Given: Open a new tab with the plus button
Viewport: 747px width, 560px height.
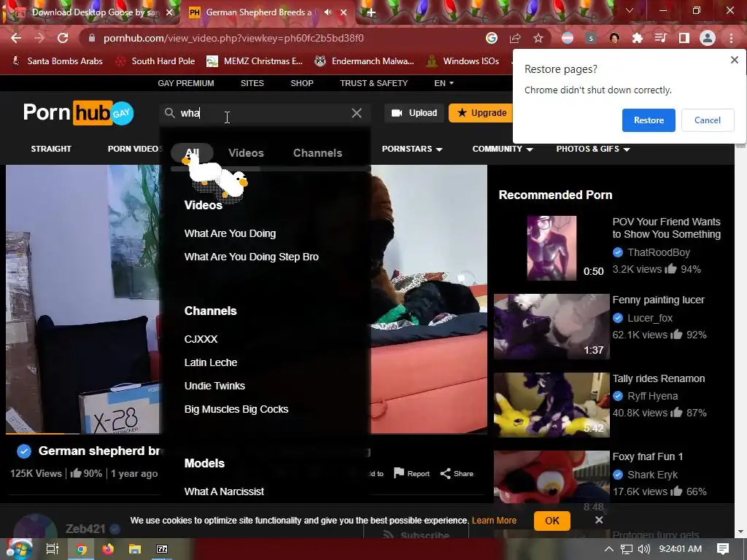Looking at the screenshot, I should tap(371, 12).
